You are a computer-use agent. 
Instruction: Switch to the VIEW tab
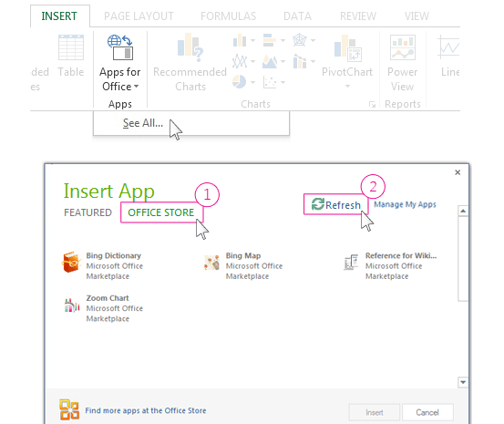(x=417, y=16)
